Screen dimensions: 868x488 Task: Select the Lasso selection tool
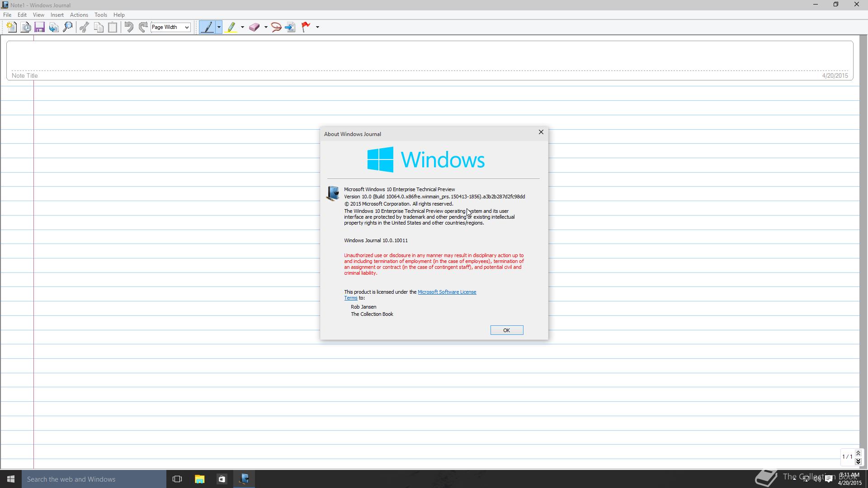pos(276,27)
